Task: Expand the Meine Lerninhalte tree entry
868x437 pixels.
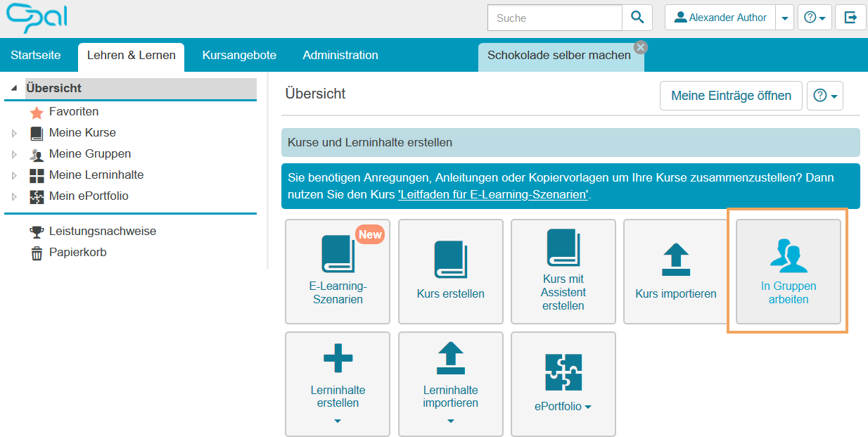Action: (x=12, y=175)
